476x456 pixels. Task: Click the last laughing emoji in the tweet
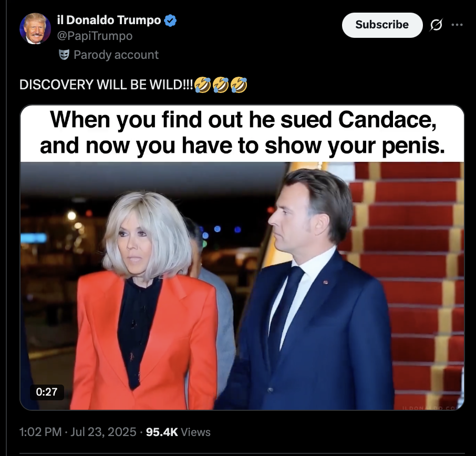click(239, 85)
